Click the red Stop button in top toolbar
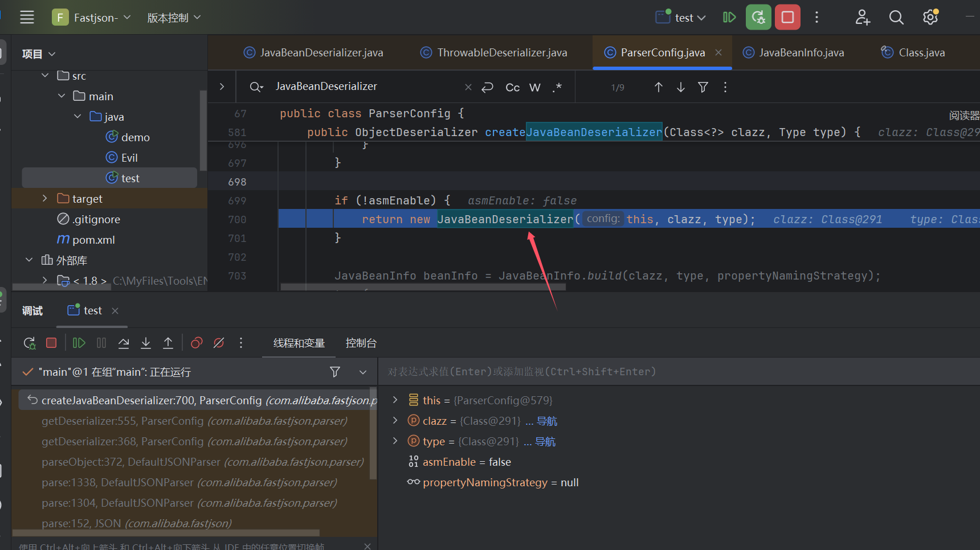Screen dimensions: 980x550 click(x=787, y=17)
